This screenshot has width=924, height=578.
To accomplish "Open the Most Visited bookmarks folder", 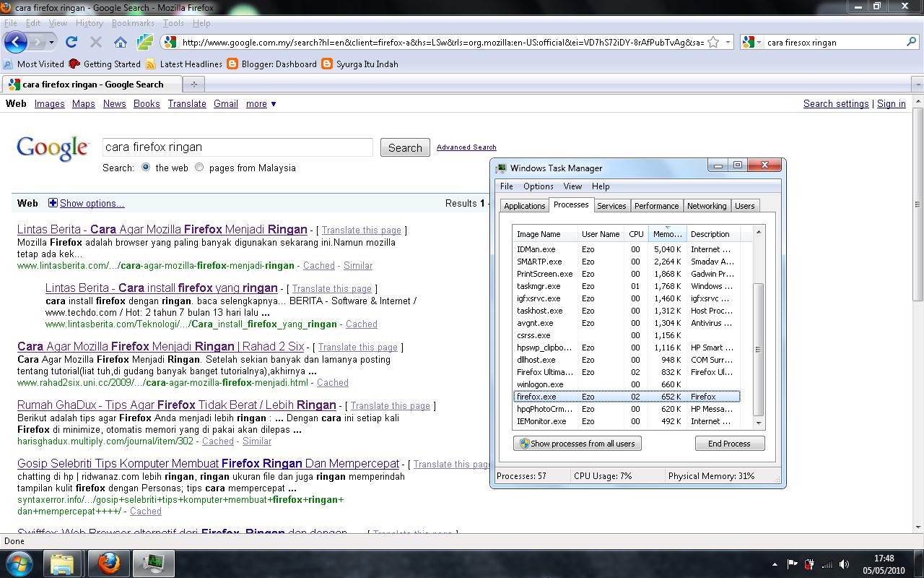I will (34, 64).
